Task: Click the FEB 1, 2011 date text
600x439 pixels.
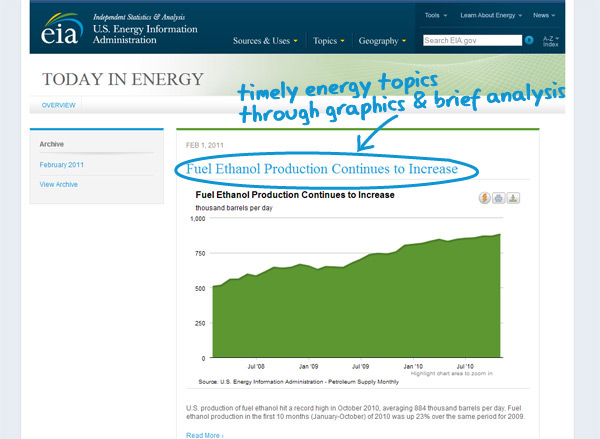Action: click(204, 145)
